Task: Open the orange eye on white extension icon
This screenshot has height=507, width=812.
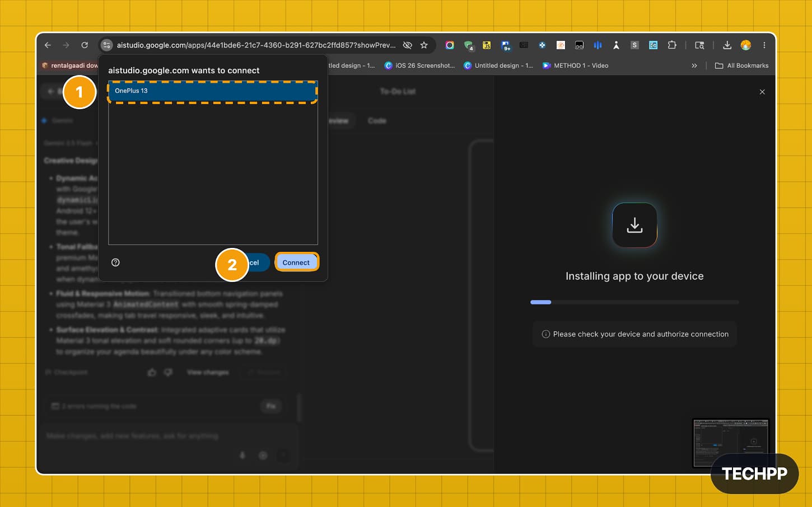Action: pyautogui.click(x=561, y=45)
